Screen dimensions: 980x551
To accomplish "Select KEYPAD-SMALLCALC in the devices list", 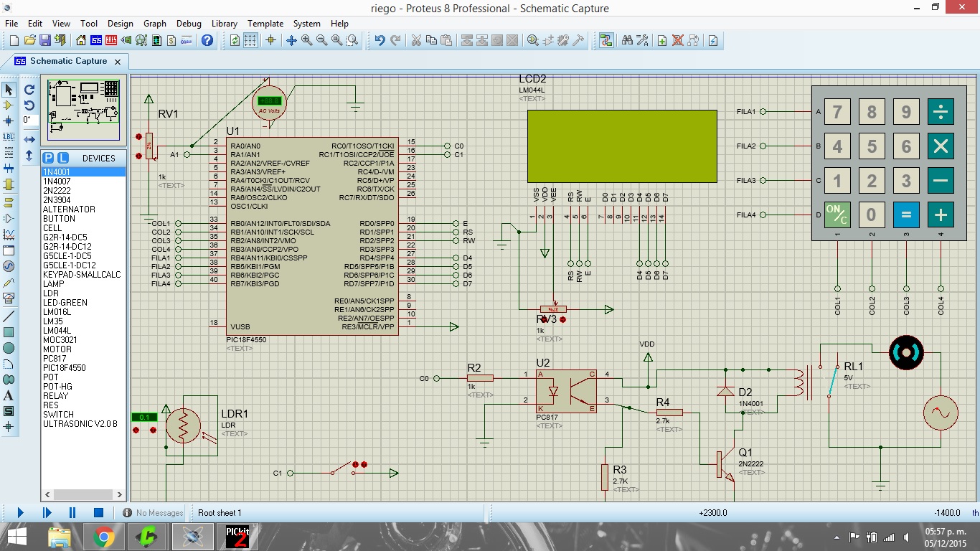I will (x=83, y=275).
